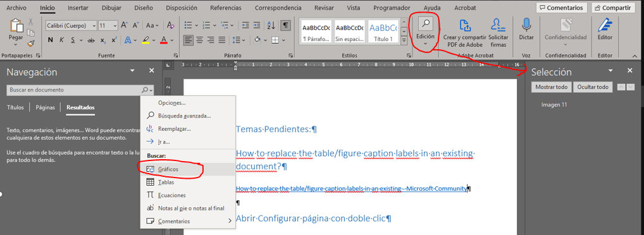Open Navegación pane options arrow
Viewport: 644px width, 235px height.
(132, 71)
